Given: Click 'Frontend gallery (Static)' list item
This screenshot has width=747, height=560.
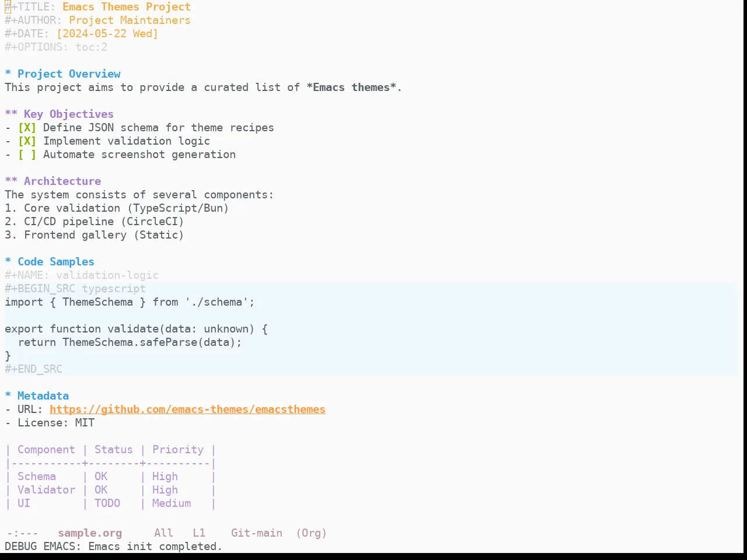Looking at the screenshot, I should coord(95,235).
